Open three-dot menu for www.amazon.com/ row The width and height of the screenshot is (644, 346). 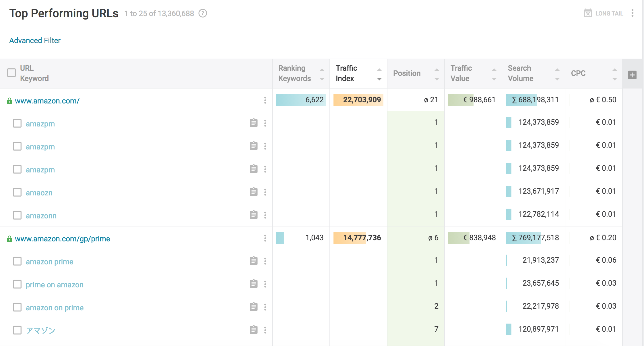click(265, 100)
